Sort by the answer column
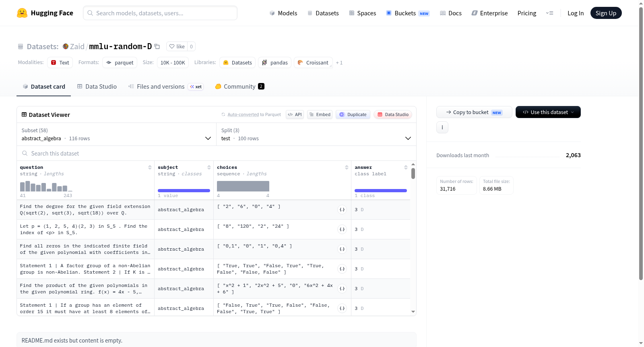Screen dimensions: 644x347 coord(406,167)
